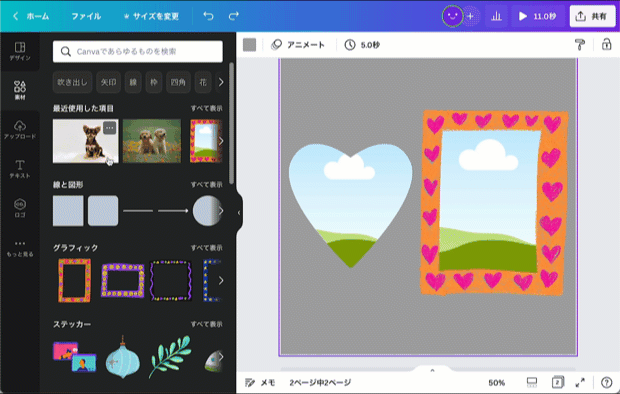Open the 50% zoom level control
The width and height of the screenshot is (620, 394).
[497, 383]
